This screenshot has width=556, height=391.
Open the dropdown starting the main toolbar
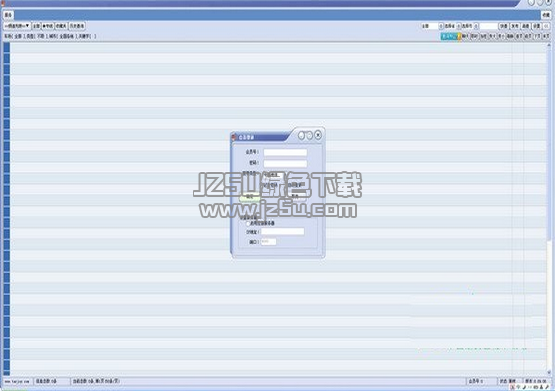(17, 26)
